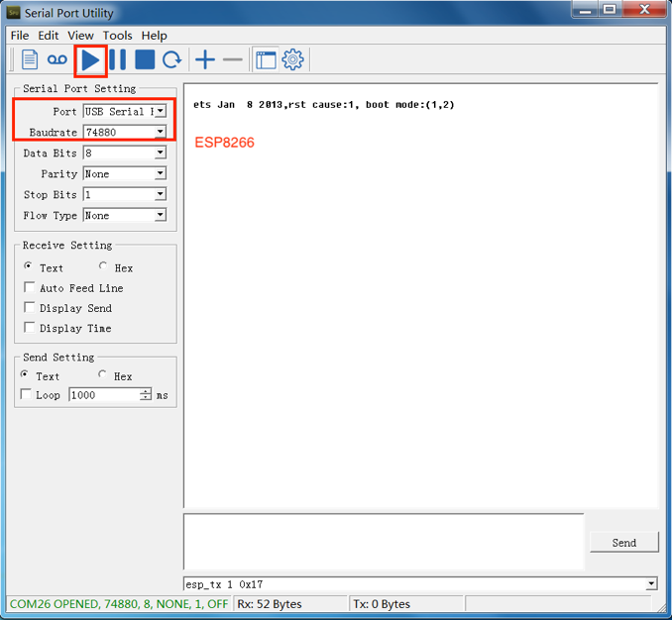Open the Parity dropdown
The image size is (672, 620).
(x=160, y=174)
